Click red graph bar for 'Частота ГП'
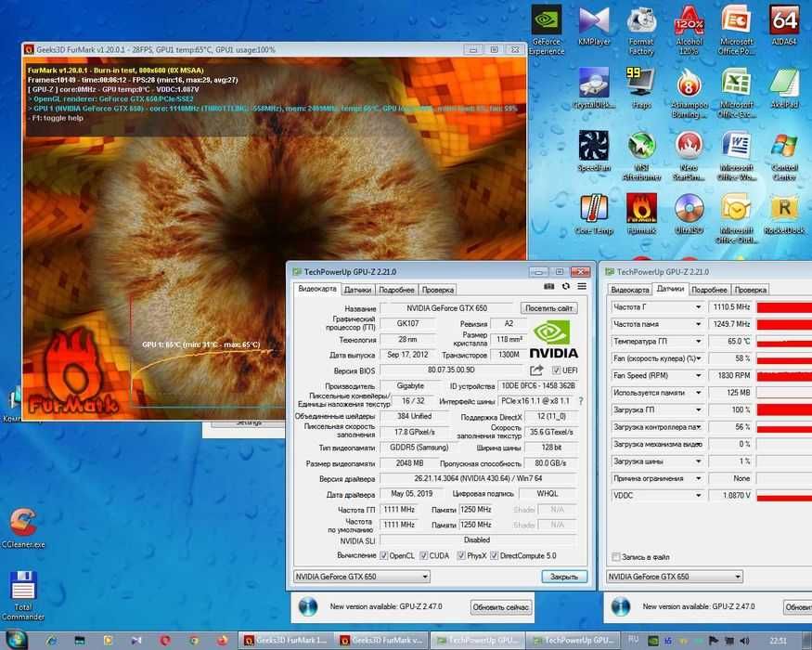This screenshot has width=812, height=650. pos(784,307)
